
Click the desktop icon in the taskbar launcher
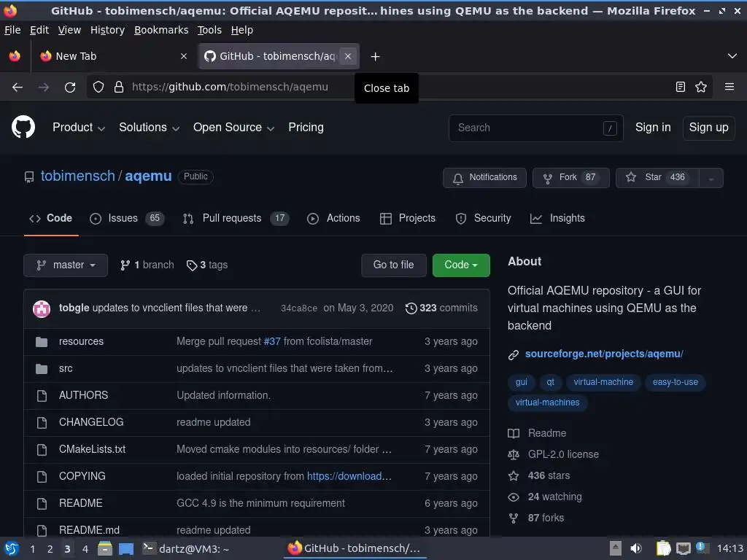click(125, 549)
